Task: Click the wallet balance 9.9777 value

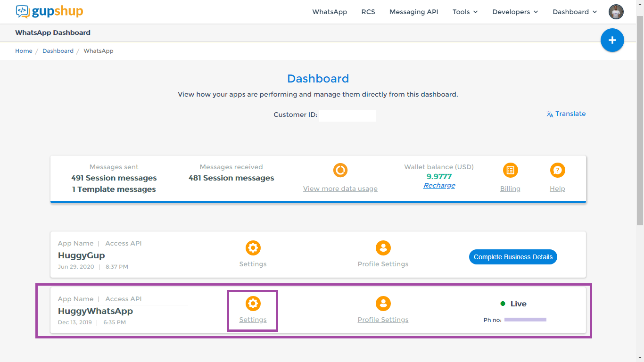Action: [x=439, y=177]
